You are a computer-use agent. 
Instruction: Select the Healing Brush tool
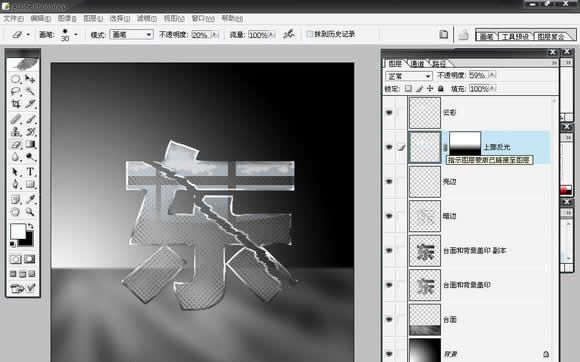point(16,119)
